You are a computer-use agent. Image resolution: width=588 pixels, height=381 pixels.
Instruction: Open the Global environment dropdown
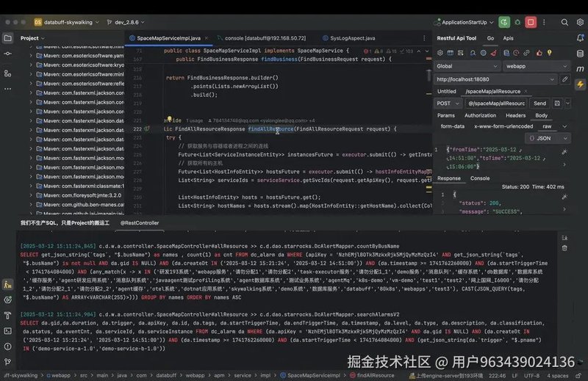tap(467, 66)
